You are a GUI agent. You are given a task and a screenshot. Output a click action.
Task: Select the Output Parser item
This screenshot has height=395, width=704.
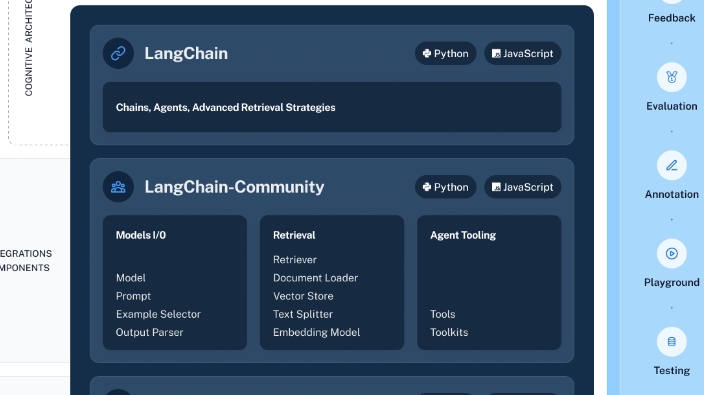pos(150,332)
